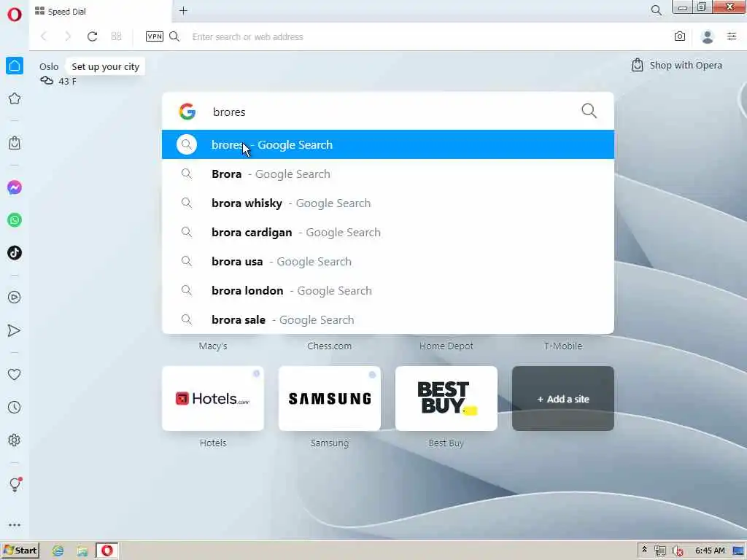Image resolution: width=747 pixels, height=560 pixels.
Task: Choose the 'brora whisky' suggestion
Action: point(388,203)
